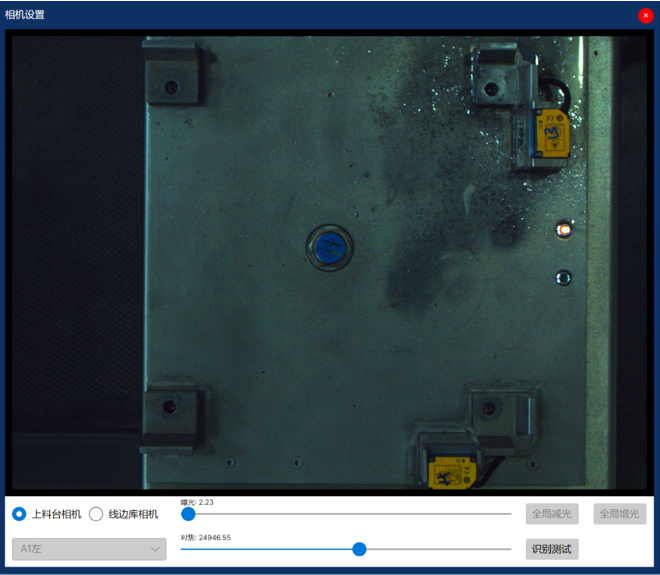Click the 曝光 exposure slider handle
The width and height of the screenshot is (660, 575).
188,514
